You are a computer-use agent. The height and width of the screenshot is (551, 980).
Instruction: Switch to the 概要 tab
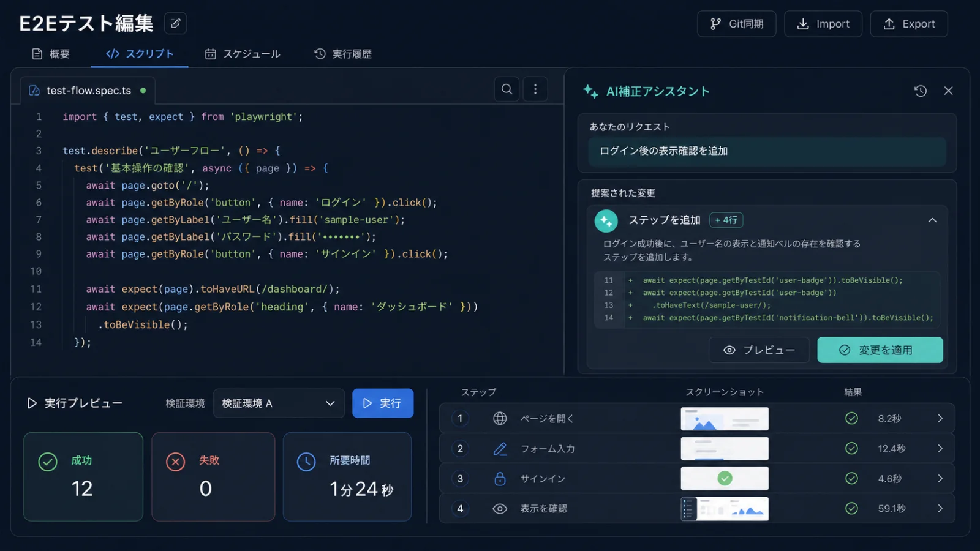pos(51,54)
